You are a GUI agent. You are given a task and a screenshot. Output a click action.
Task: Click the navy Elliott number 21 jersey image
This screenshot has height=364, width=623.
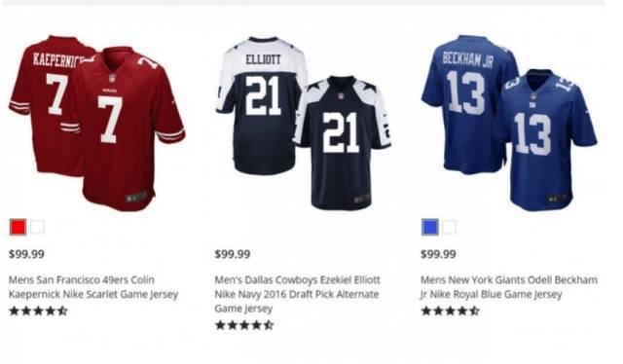[x=304, y=124]
